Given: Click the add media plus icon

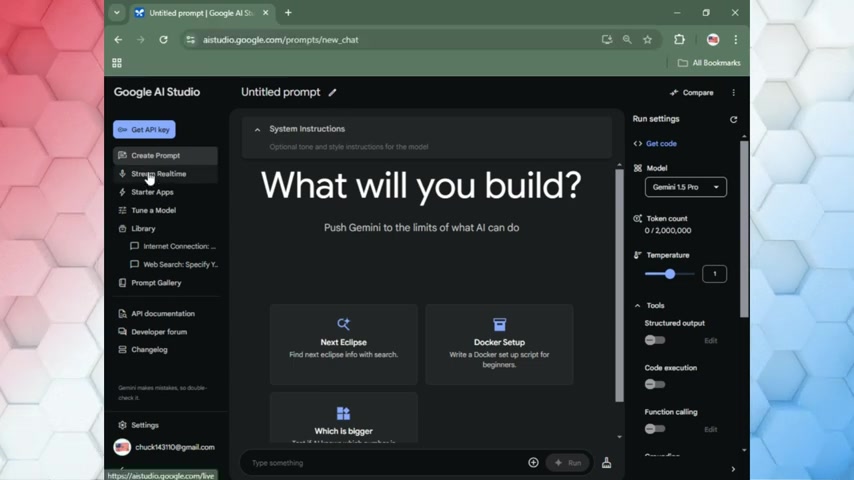Looking at the screenshot, I should pos(533,463).
